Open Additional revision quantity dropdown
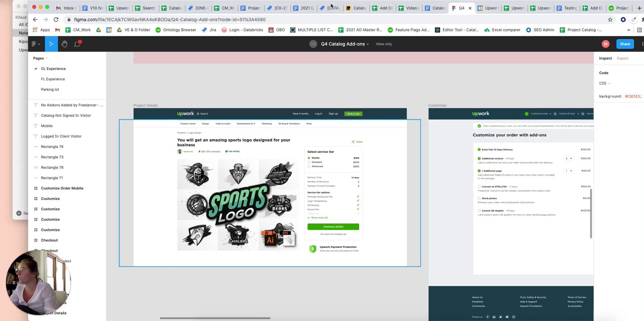This screenshot has height=321, width=644. pyautogui.click(x=569, y=158)
